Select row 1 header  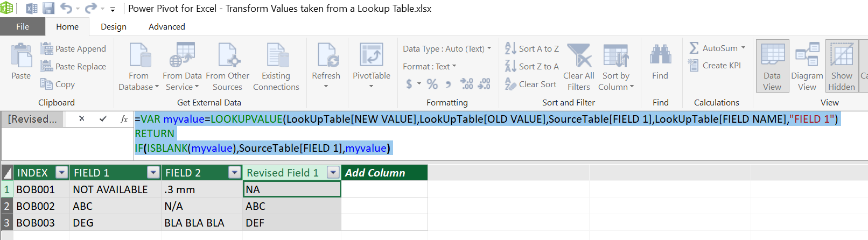(x=7, y=189)
